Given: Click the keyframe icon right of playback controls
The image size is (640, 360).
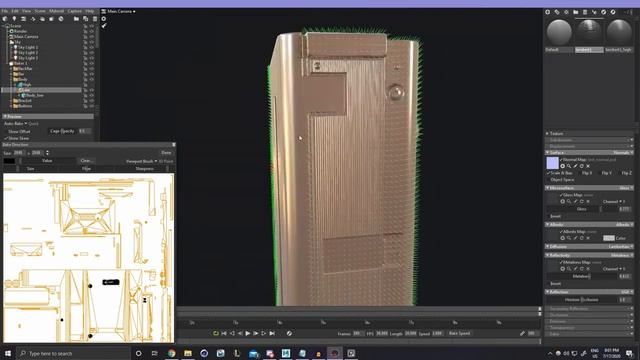Looking at the screenshot, I should pyautogui.click(x=289, y=333).
